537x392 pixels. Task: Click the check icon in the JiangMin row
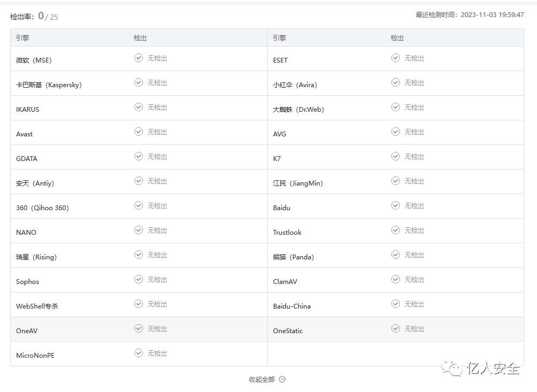click(396, 181)
